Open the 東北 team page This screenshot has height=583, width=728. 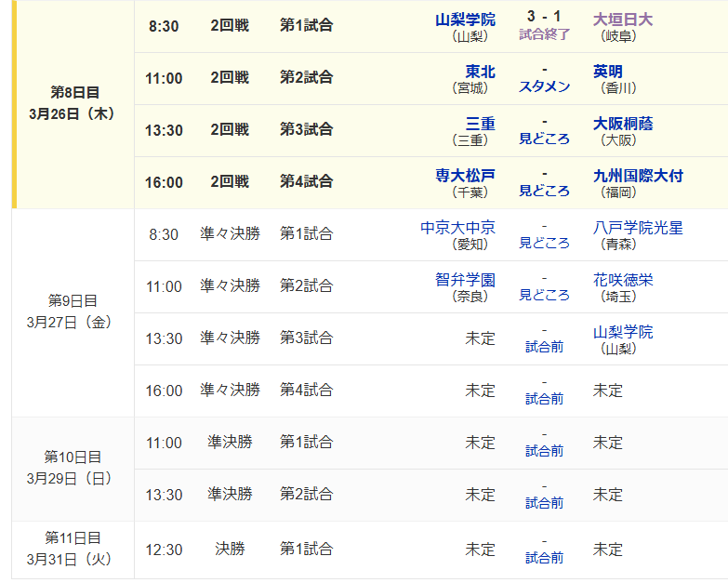tap(480, 72)
